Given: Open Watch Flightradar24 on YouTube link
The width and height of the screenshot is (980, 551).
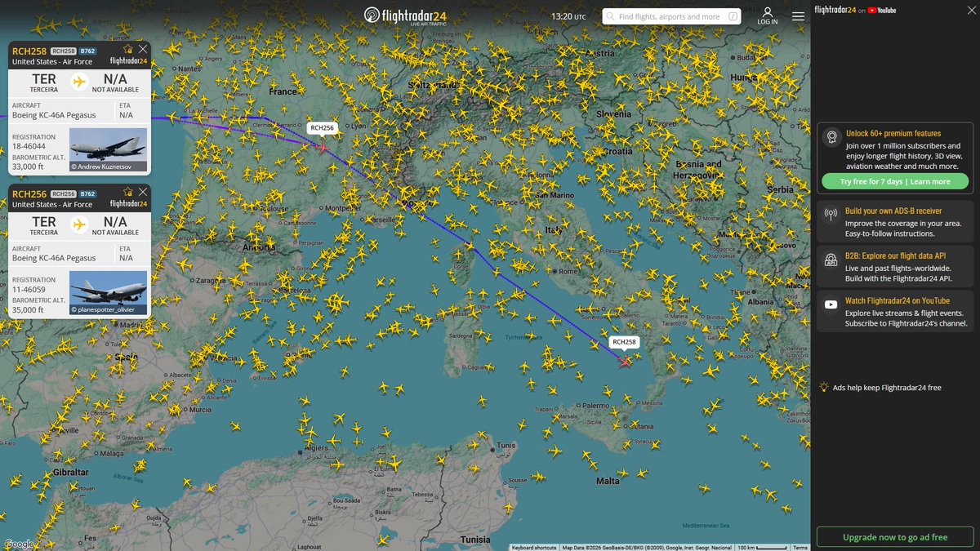Looking at the screenshot, I should click(898, 300).
